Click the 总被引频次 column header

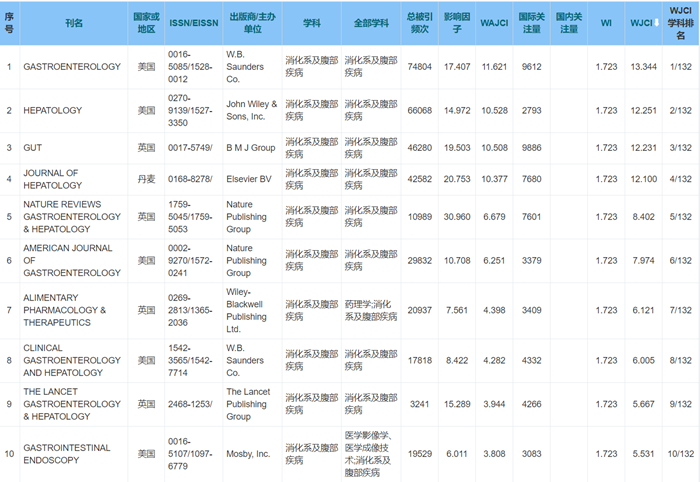click(420, 24)
